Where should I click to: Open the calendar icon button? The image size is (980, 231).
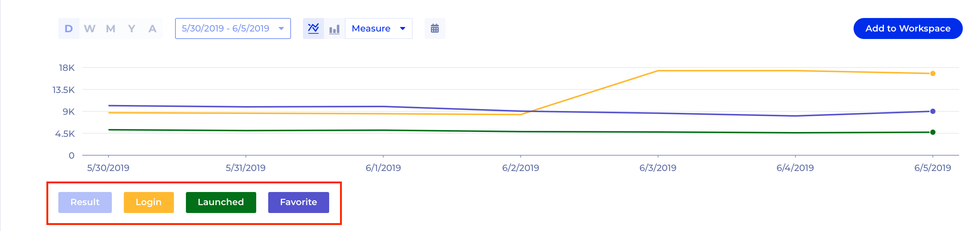tap(435, 28)
